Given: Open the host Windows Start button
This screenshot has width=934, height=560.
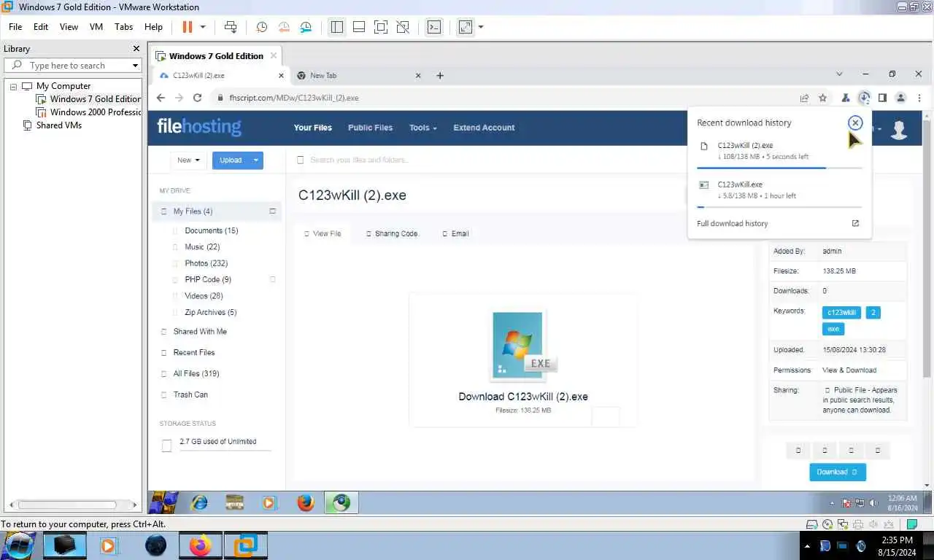Looking at the screenshot, I should [x=20, y=545].
